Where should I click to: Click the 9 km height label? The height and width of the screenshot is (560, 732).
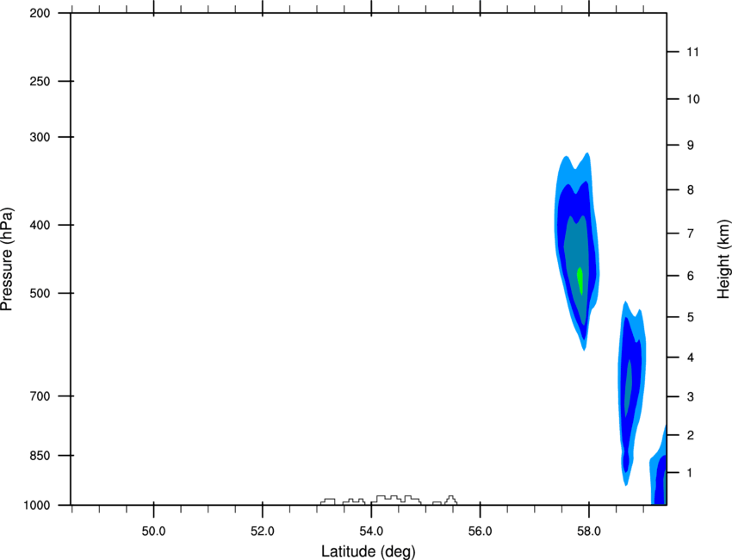coord(691,146)
